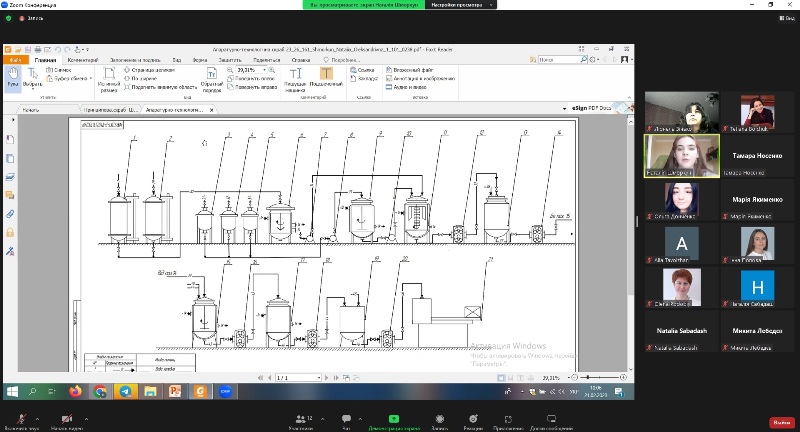Click the Typewriter tool icon
The height and width of the screenshot is (432, 800).
click(295, 76)
